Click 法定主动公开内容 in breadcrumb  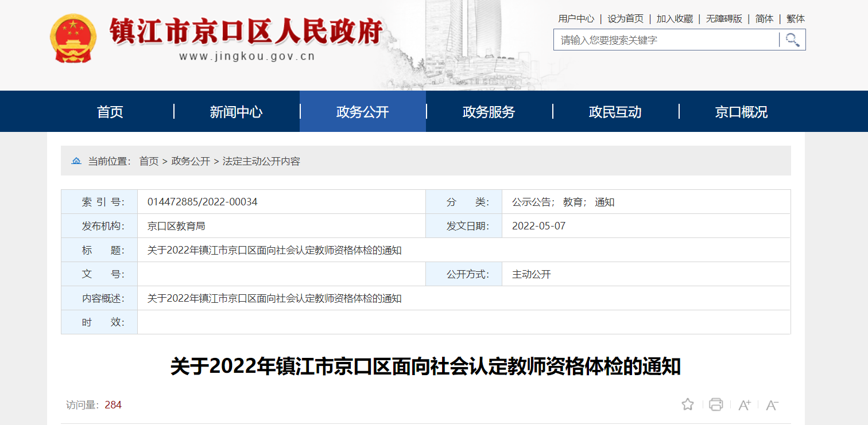pyautogui.click(x=261, y=161)
